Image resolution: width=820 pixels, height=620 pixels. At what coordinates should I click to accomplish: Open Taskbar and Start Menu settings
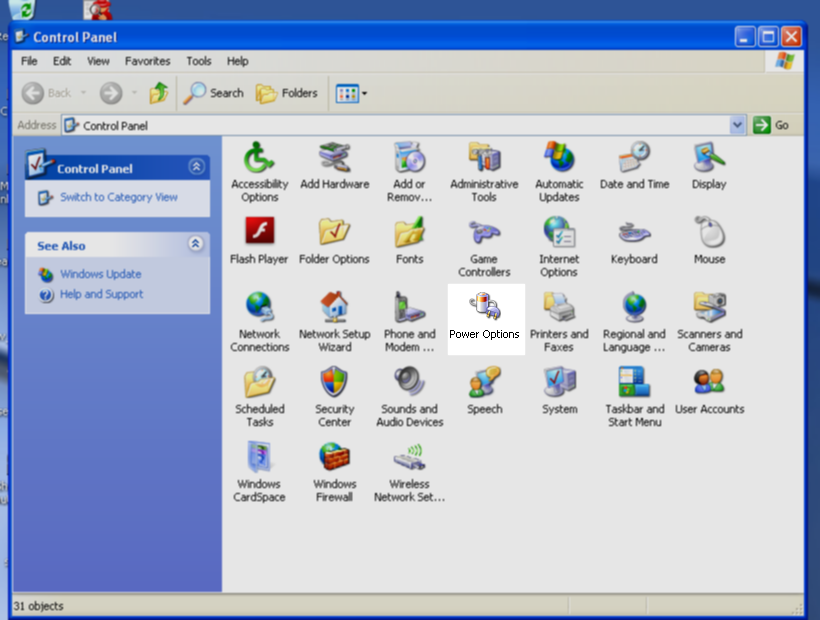coord(634,397)
